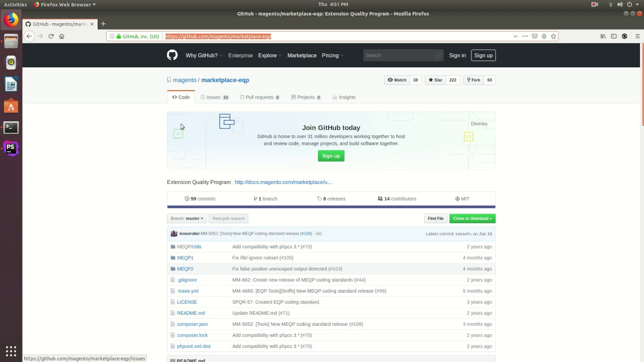Open README.md file
Image resolution: width=644 pixels, height=362 pixels.
(191, 313)
